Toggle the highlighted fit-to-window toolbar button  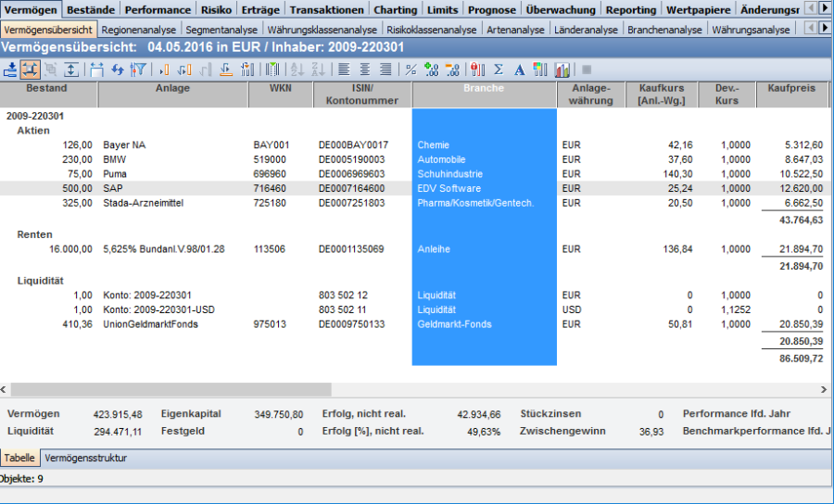tap(30, 69)
